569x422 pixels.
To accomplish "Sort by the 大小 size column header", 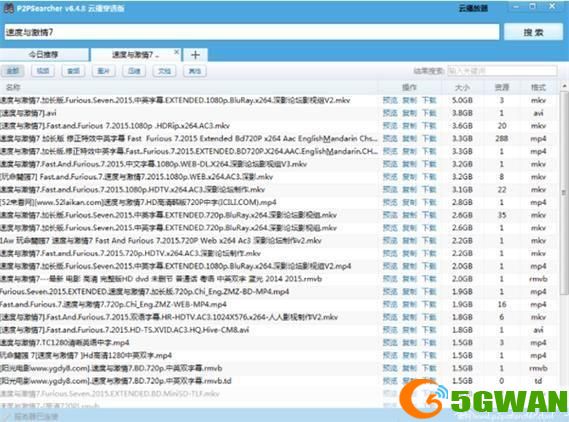I will pos(462,87).
